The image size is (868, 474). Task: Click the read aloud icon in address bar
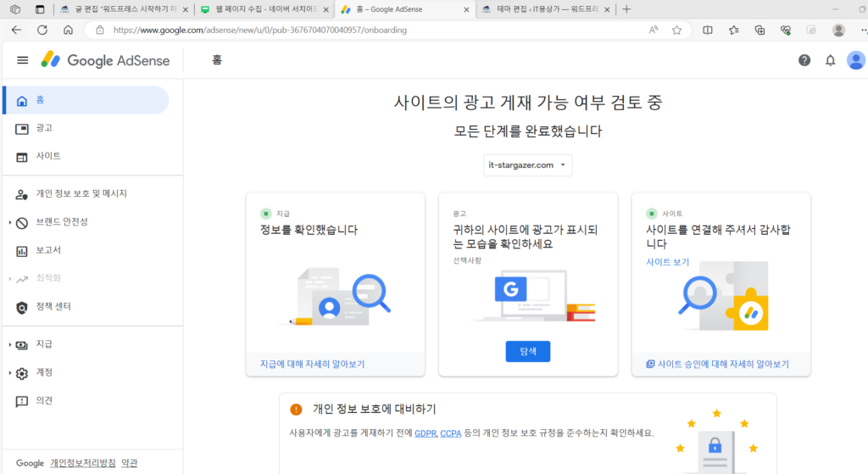click(x=654, y=30)
